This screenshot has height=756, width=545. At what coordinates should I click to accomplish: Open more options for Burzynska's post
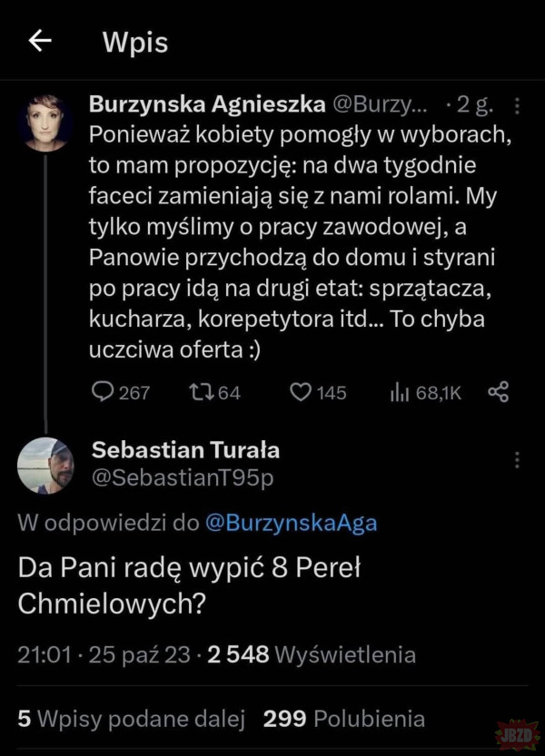(517, 107)
